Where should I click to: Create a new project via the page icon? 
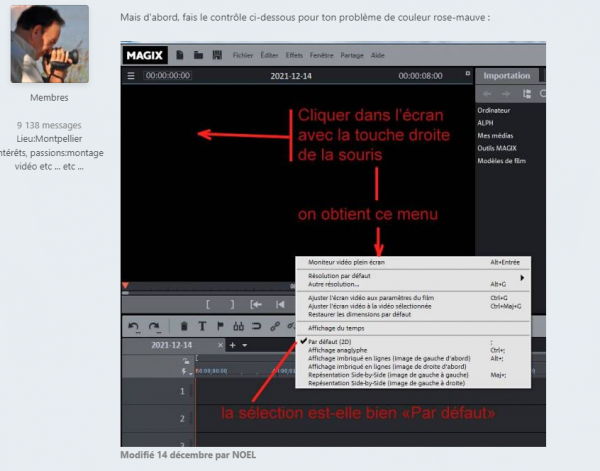coord(179,55)
